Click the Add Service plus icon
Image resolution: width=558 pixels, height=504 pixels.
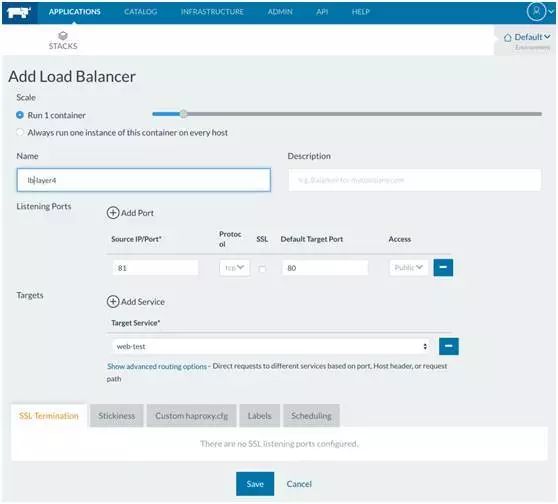(113, 301)
